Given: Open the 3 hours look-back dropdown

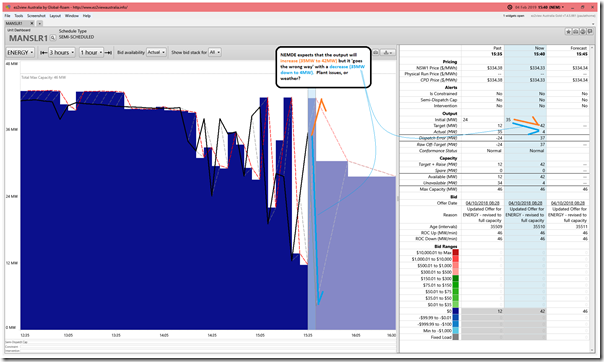Looking at the screenshot, I should (62, 52).
